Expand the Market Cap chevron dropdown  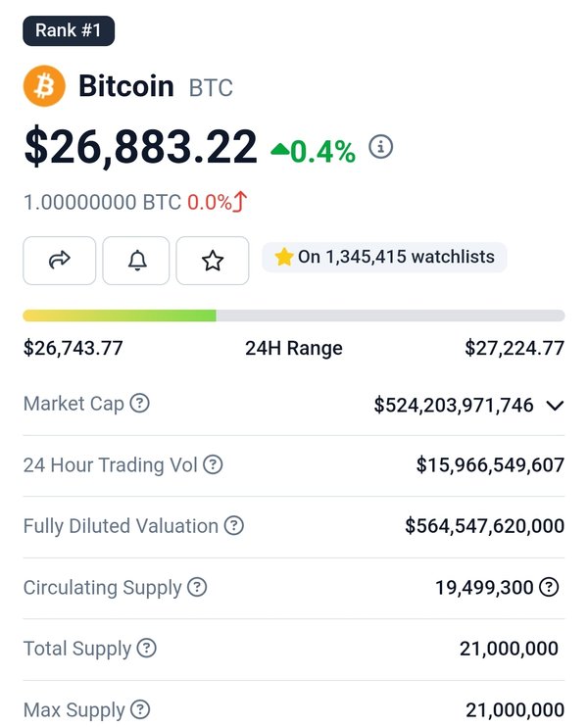click(x=555, y=406)
